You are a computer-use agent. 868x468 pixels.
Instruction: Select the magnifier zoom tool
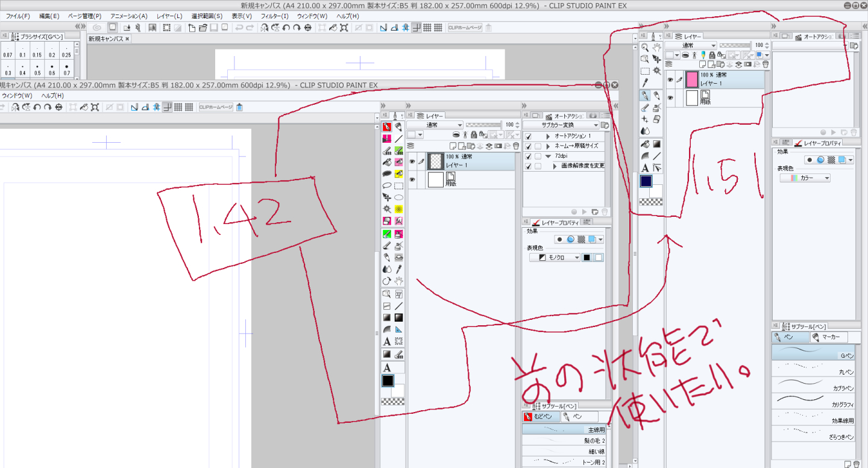644,47
